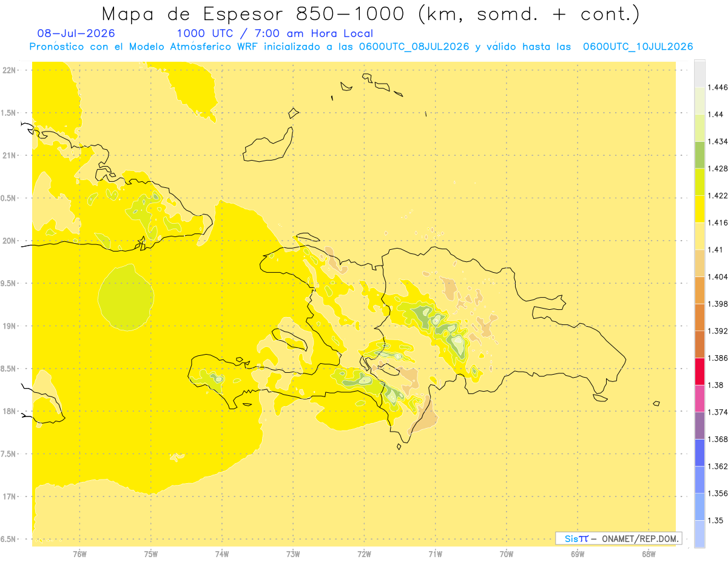This screenshot has height=562, width=728.
Task: Click the 21N latitude label
Action: point(8,156)
